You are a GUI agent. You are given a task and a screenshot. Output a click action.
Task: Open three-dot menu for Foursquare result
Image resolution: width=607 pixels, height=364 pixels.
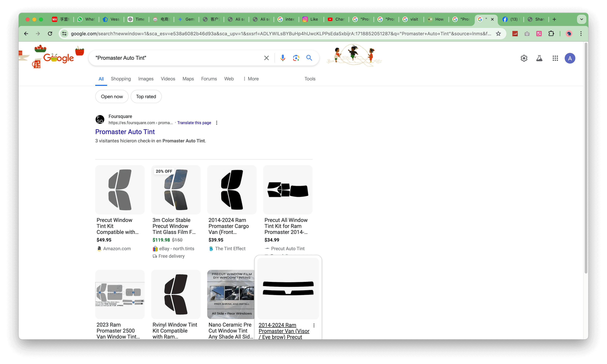point(217,123)
